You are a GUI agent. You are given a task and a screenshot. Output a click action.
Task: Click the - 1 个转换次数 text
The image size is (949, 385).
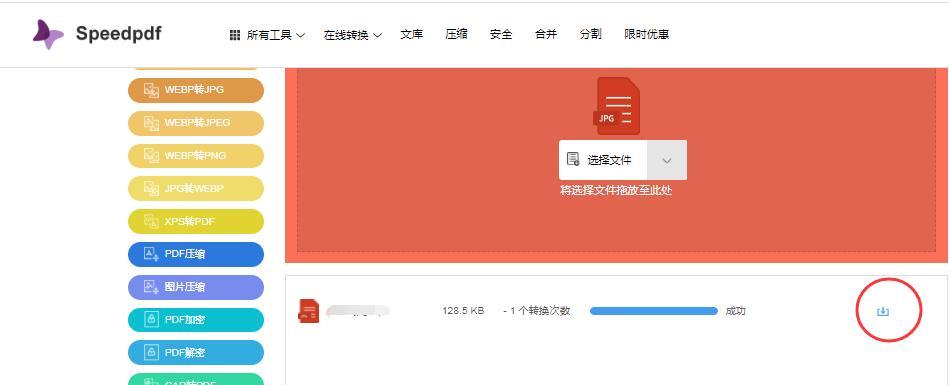(x=537, y=311)
